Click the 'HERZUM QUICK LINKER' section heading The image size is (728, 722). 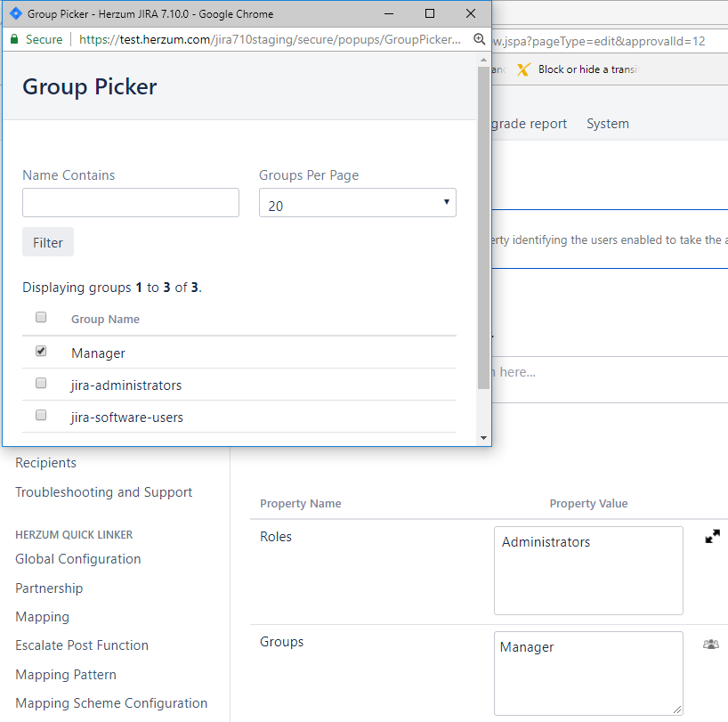pyautogui.click(x=74, y=535)
